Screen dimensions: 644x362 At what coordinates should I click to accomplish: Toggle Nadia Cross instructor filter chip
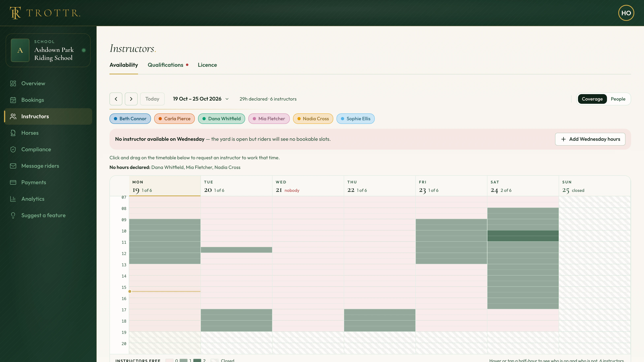coord(313,119)
